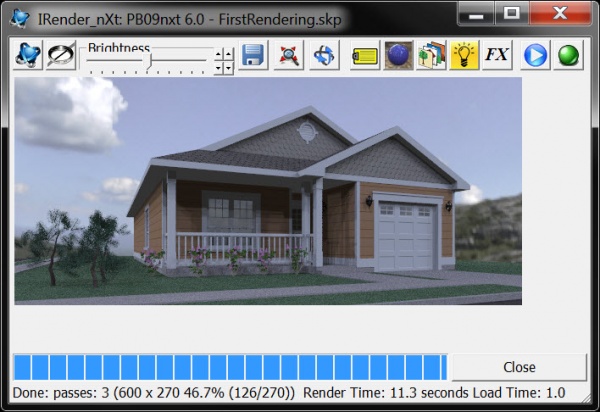Start rendering with the blue play button

pyautogui.click(x=535, y=55)
